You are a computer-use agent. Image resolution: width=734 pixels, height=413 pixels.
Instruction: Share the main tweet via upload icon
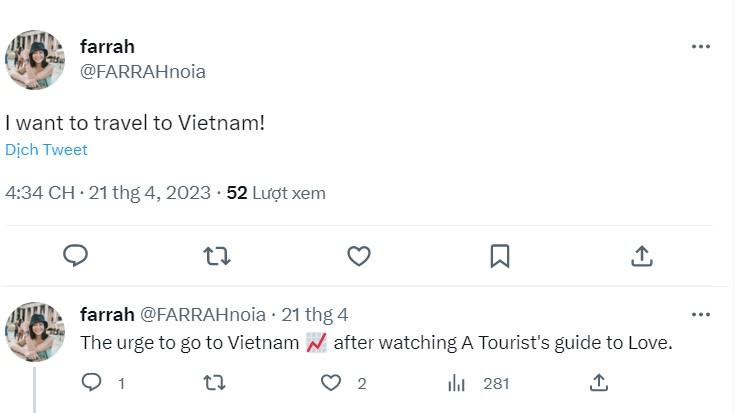click(x=641, y=256)
